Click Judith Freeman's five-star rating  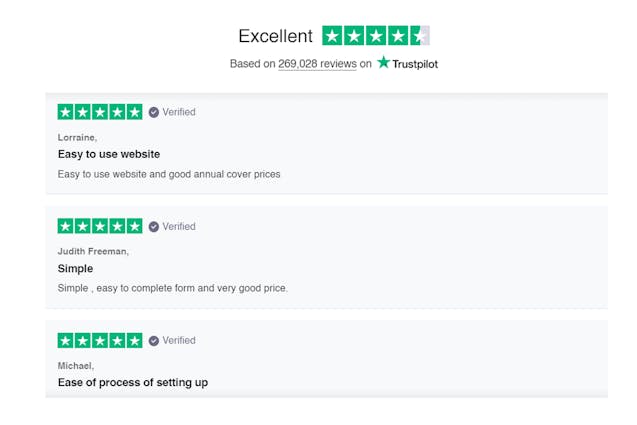(100, 226)
